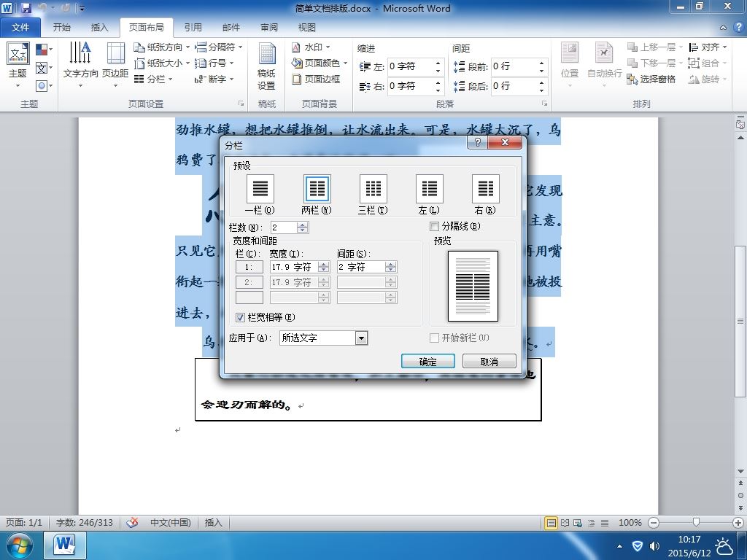Increase 栏数 with the up spinner

click(303, 225)
